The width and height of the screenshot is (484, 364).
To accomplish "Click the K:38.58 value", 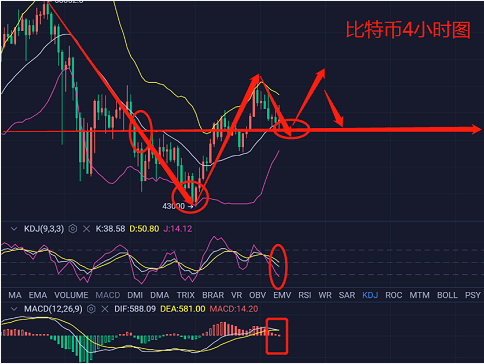I will tap(110, 229).
